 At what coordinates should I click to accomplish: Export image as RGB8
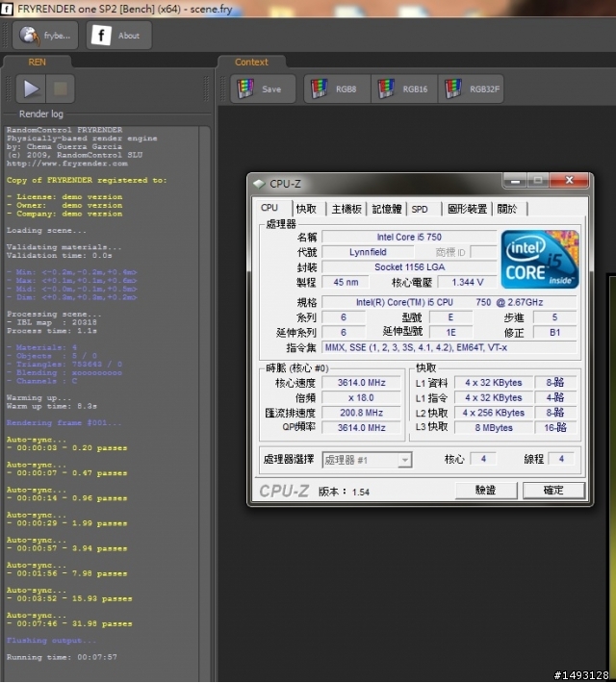tap(337, 89)
